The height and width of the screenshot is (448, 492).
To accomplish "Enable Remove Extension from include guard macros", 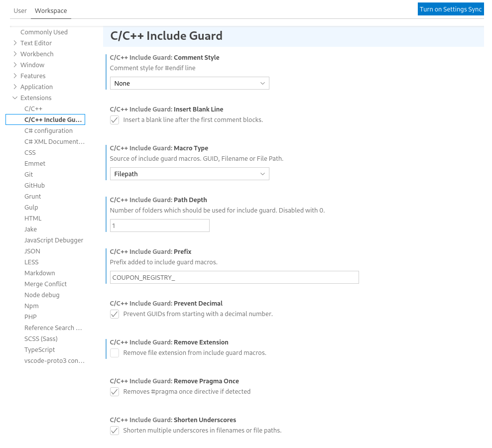I will pyautogui.click(x=114, y=353).
